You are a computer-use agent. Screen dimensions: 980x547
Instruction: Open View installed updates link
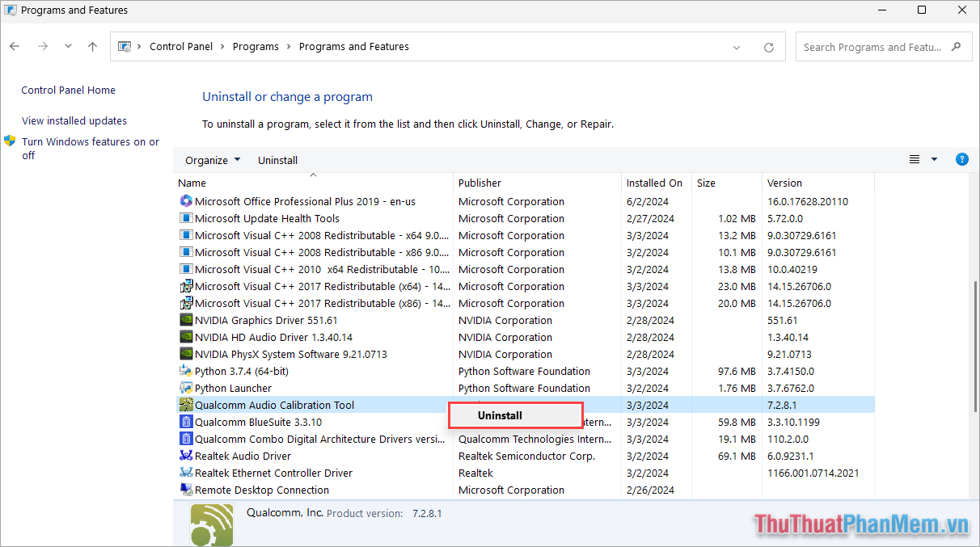click(74, 121)
